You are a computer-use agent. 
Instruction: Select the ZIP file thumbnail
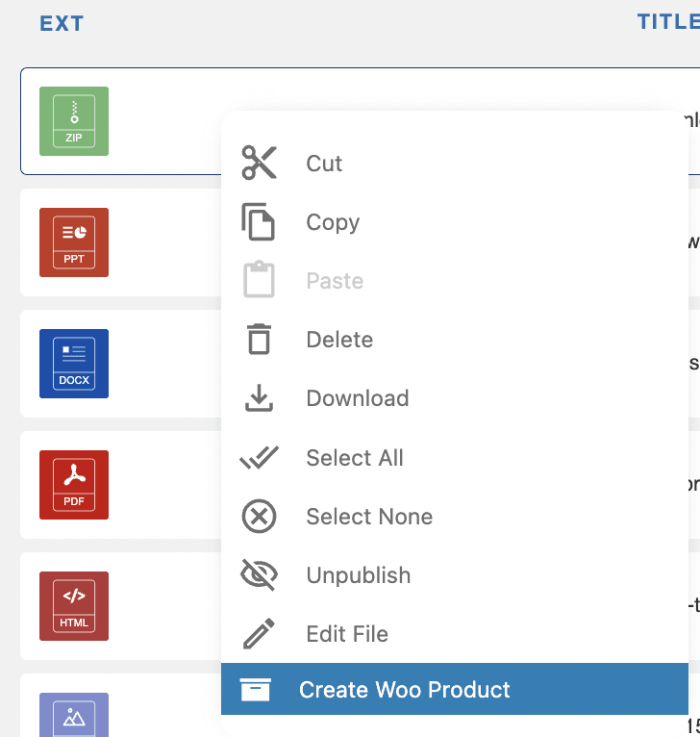(74, 121)
